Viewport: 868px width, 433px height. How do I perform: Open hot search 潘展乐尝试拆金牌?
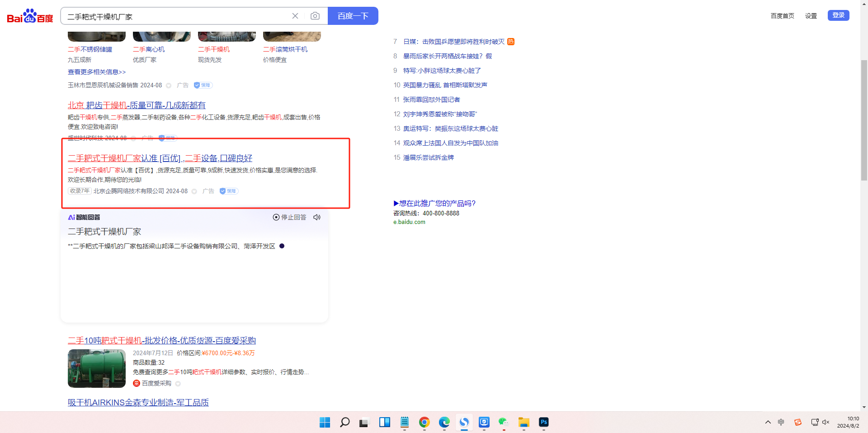429,157
